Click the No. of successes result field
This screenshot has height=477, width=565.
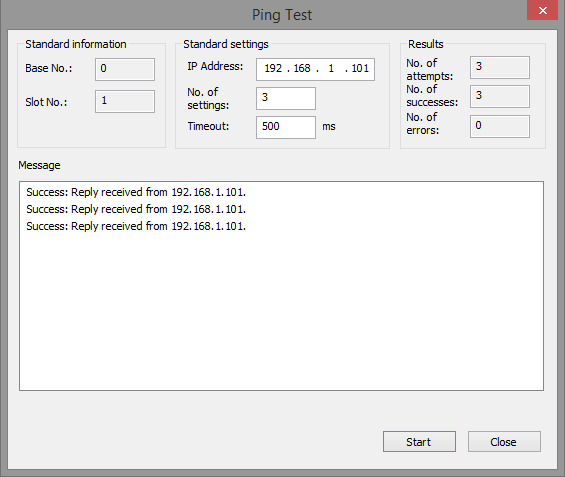click(x=500, y=96)
